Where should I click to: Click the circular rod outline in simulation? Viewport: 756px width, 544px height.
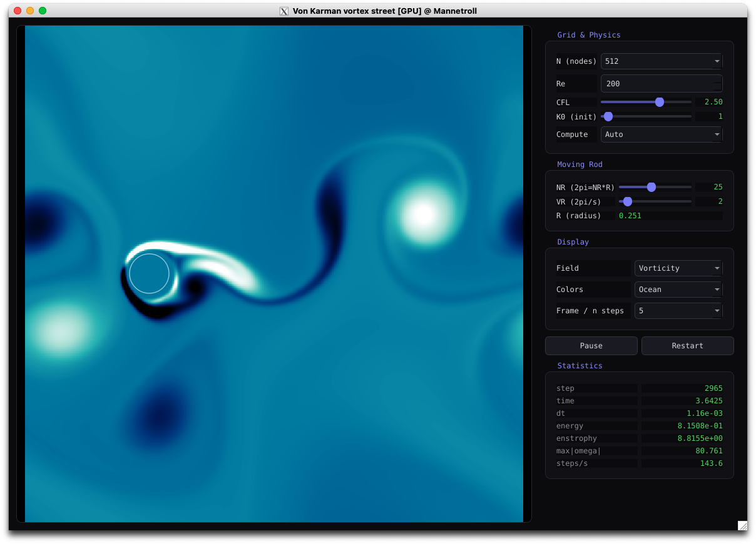click(x=149, y=273)
